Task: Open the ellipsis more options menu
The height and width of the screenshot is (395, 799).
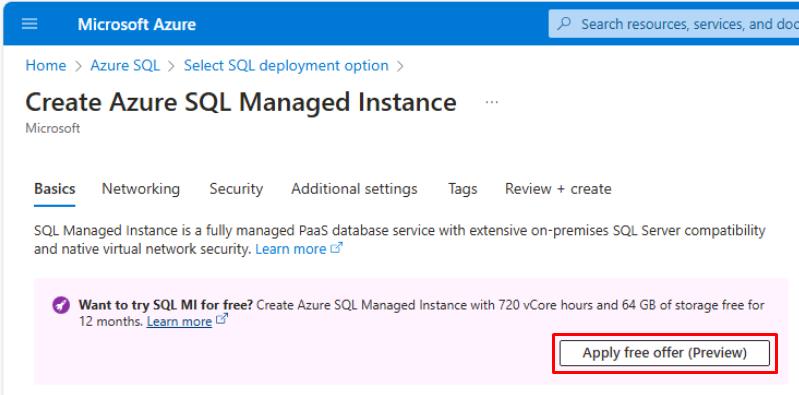Action: pyautogui.click(x=492, y=102)
